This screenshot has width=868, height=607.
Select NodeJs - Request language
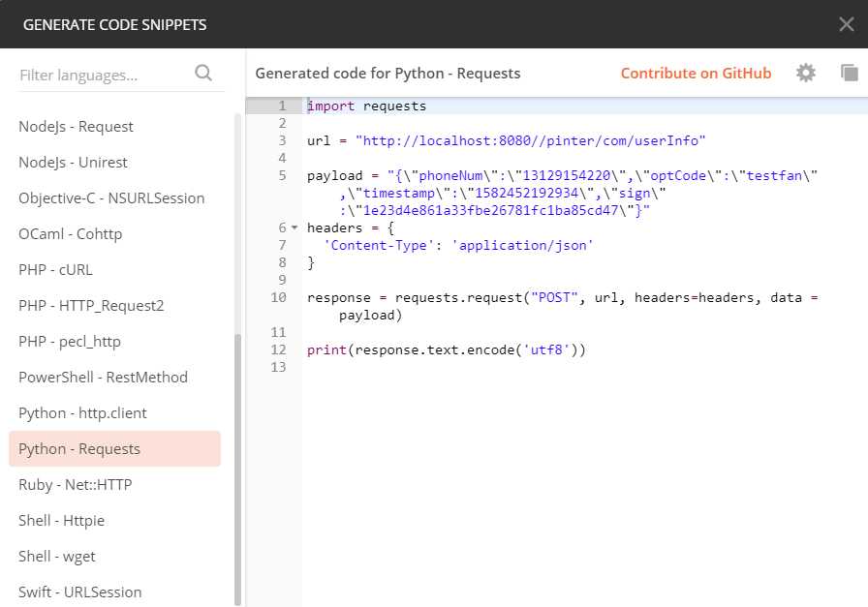[76, 127]
